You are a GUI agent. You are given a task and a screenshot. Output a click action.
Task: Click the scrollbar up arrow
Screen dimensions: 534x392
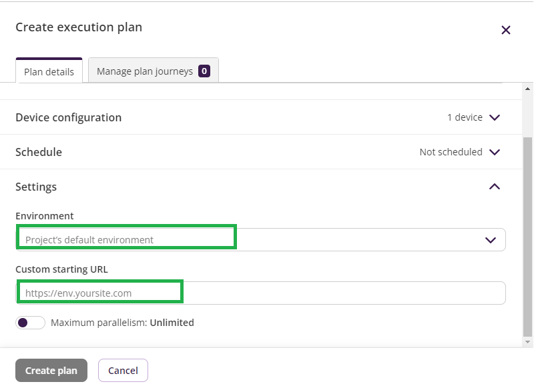click(x=527, y=89)
